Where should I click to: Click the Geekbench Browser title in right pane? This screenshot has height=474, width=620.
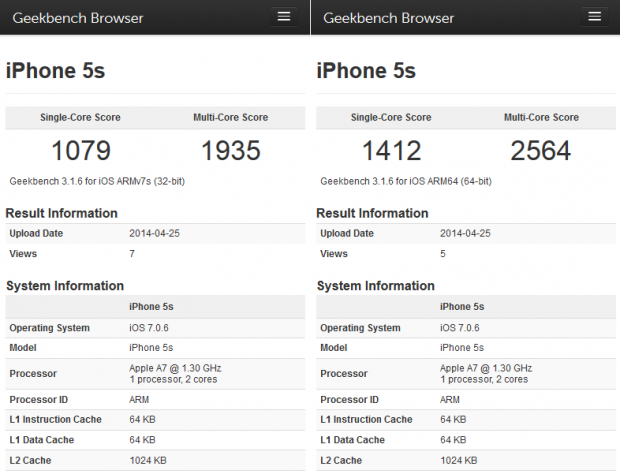tap(388, 18)
